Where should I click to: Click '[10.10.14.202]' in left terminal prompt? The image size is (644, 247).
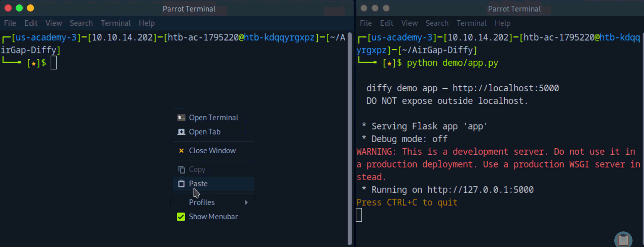(122, 38)
